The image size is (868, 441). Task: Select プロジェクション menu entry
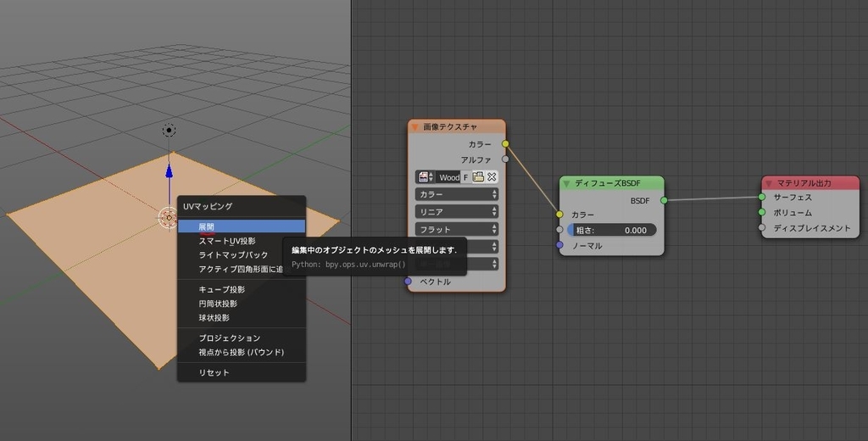coord(242,338)
